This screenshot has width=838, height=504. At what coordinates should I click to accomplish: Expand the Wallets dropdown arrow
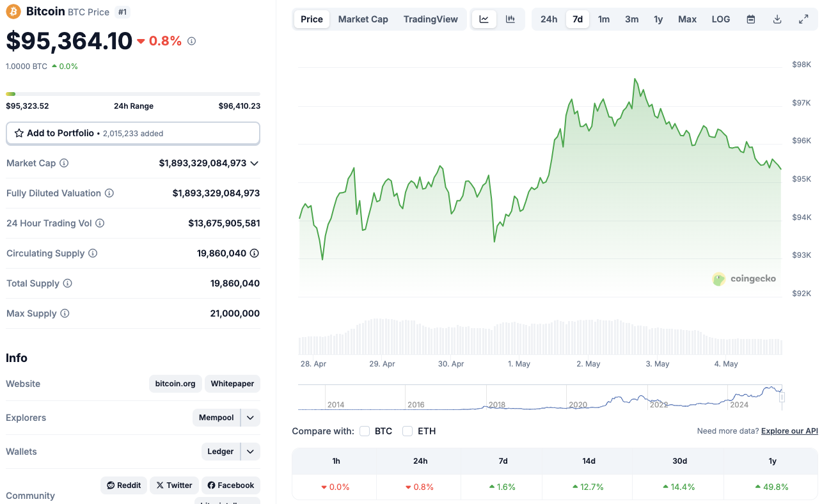[x=251, y=452]
